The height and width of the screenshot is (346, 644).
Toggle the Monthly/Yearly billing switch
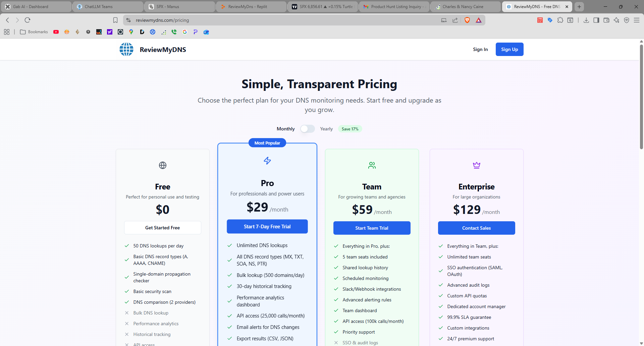[307, 129]
